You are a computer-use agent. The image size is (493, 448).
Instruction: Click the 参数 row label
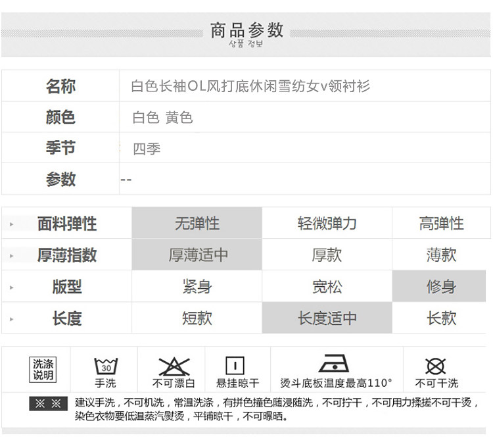(60, 179)
